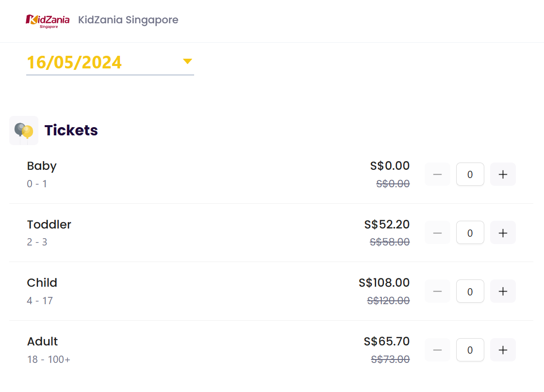This screenshot has width=544, height=392.
Task: Focus the Toddler quantity input box
Action: pos(470,233)
